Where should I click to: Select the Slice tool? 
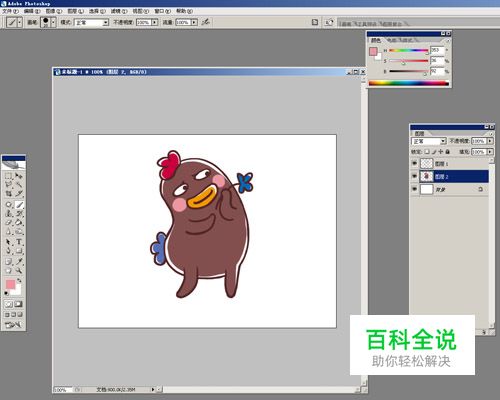click(x=19, y=193)
